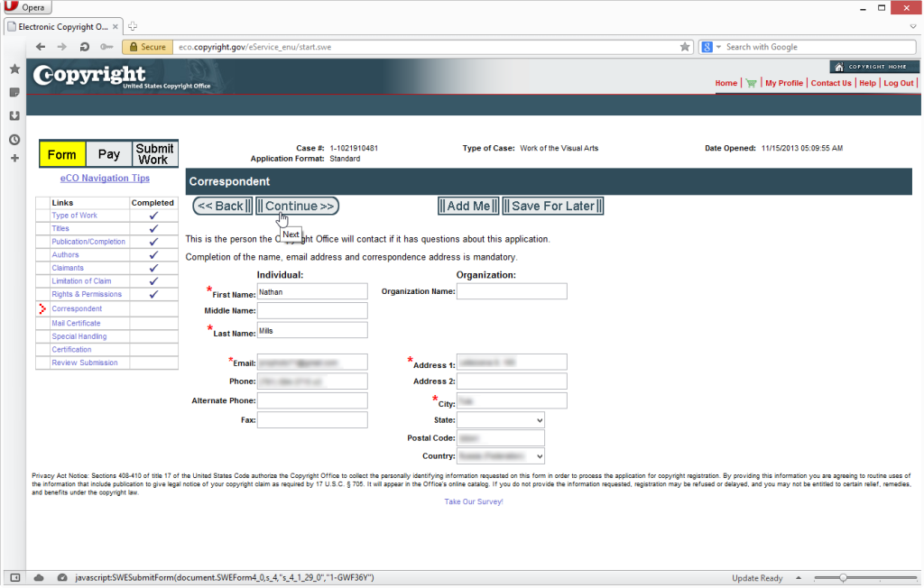Click the Save For Later button
This screenshot has height=588, width=924.
click(553, 207)
